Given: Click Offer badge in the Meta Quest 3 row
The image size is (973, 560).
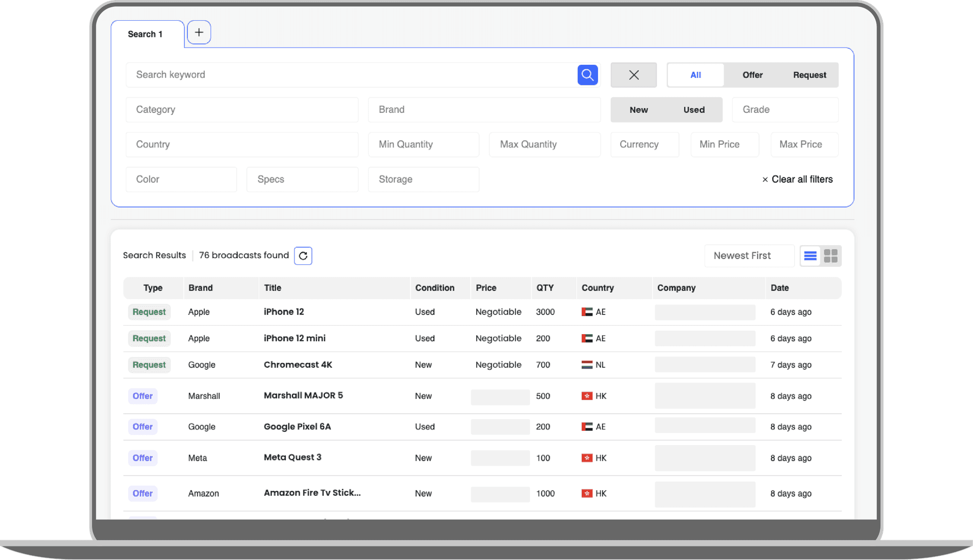Looking at the screenshot, I should pos(142,458).
